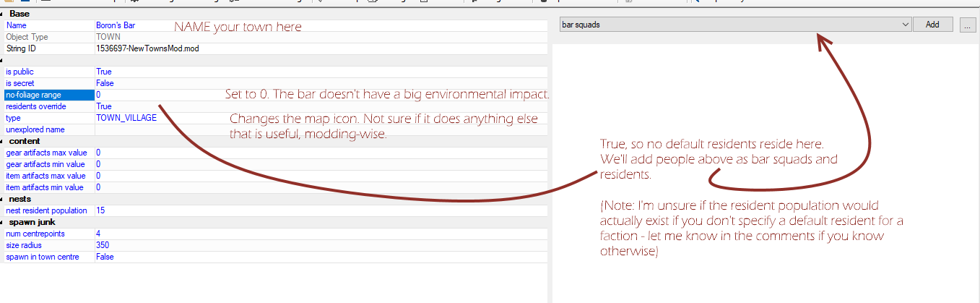Image resolution: width=980 pixels, height=303 pixels.
Task: Edit the num centrepoints value
Action: pyautogui.click(x=98, y=234)
